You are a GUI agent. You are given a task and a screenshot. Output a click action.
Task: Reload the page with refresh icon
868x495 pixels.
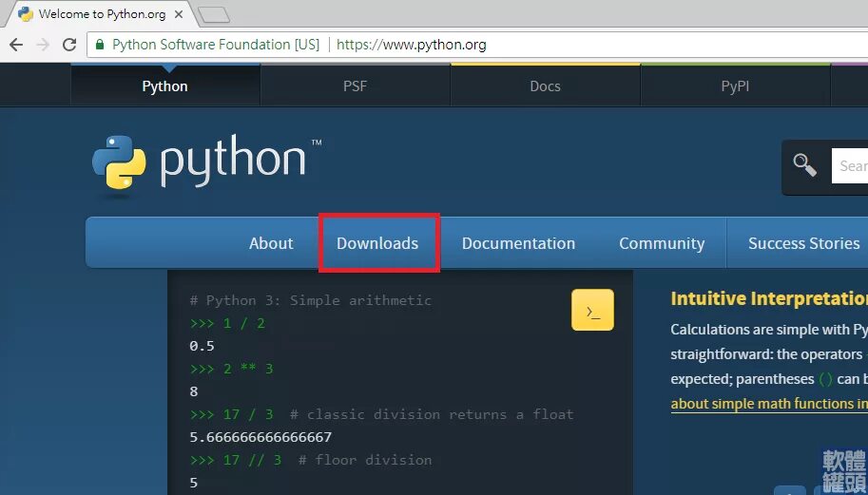[69, 45]
